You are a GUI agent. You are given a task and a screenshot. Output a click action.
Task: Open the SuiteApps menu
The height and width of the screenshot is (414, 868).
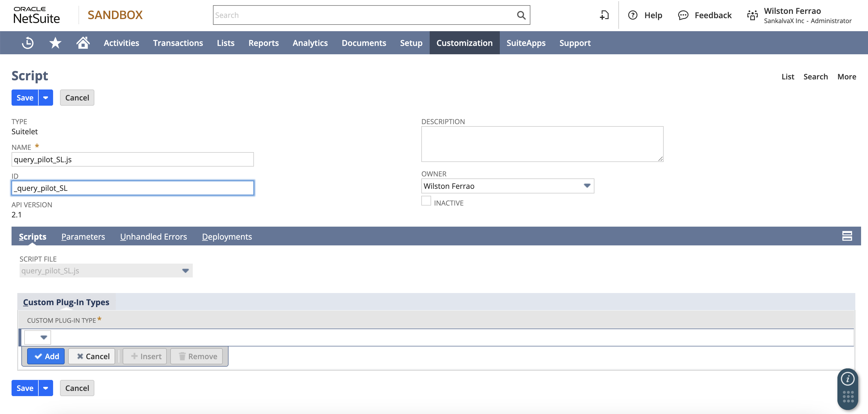[526, 43]
